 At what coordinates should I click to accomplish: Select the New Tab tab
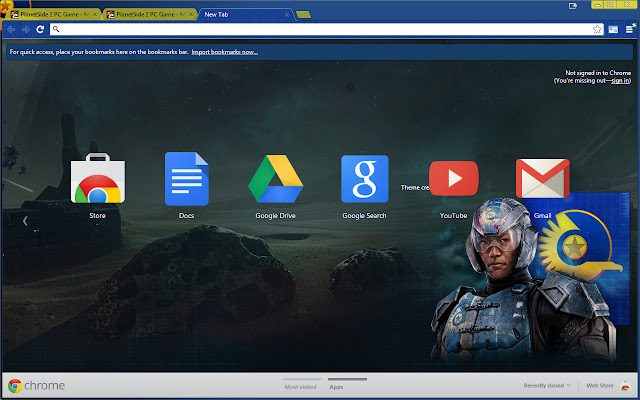tap(245, 14)
